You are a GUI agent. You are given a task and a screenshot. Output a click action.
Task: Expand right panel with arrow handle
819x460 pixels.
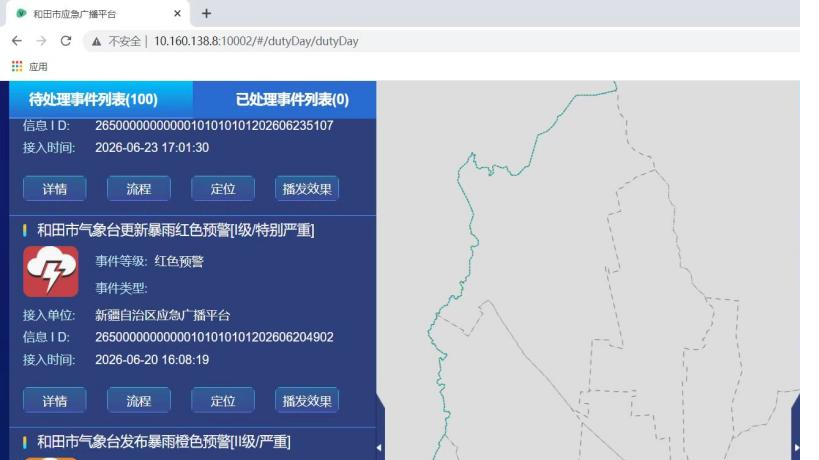point(796,447)
